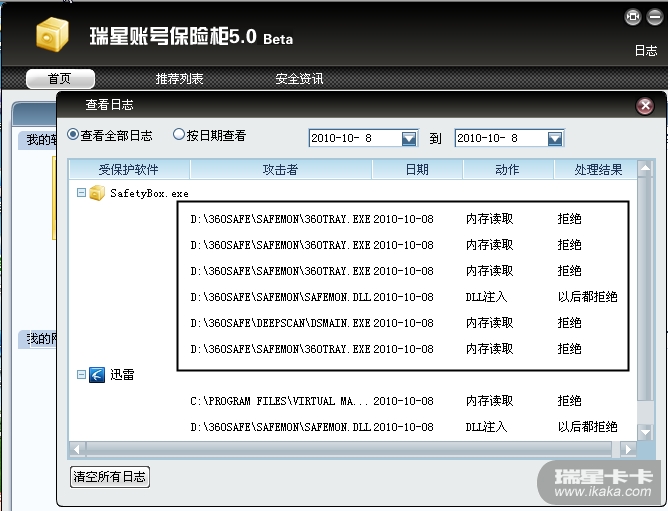The width and height of the screenshot is (668, 511).
Task: Collapse the SafetyBox.exe tree node
Action: click(x=81, y=193)
